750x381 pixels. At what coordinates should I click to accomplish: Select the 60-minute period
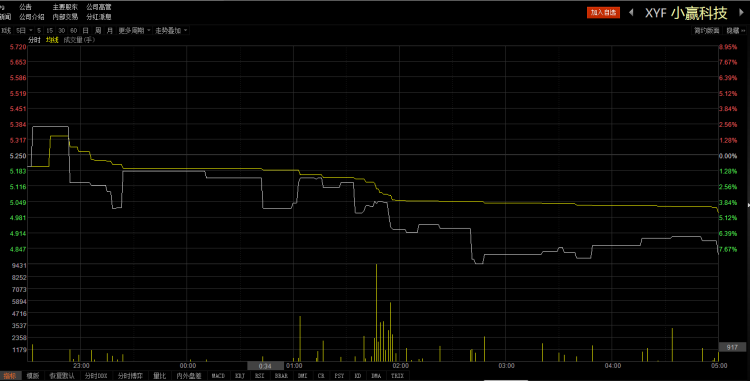(x=73, y=31)
